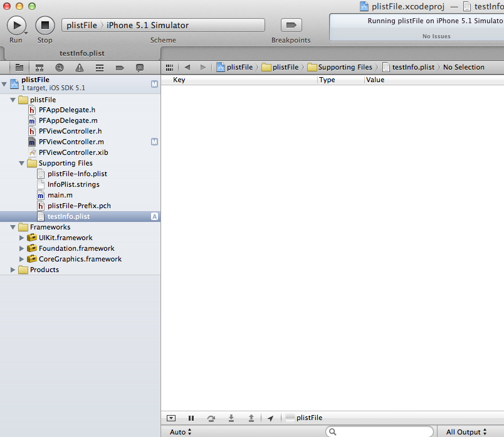The image size is (504, 437).
Task: Select plistFile process in debug bar
Action: tap(304, 418)
